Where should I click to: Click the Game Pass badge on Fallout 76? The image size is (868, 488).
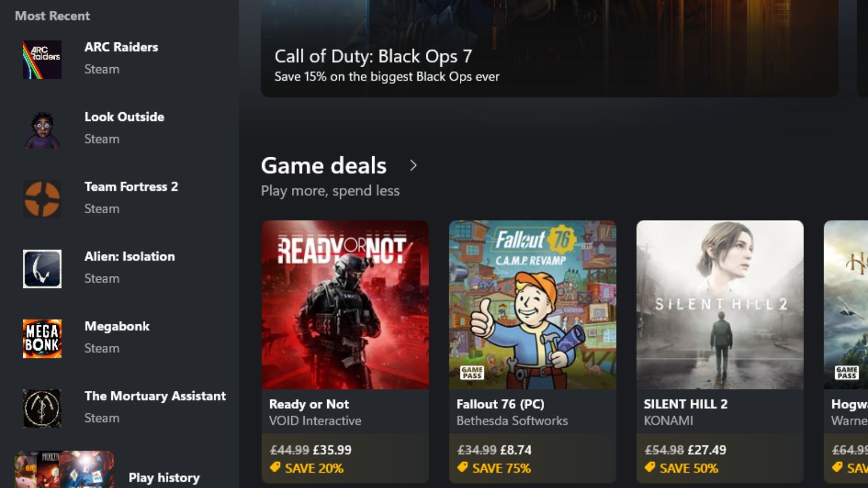(x=471, y=373)
